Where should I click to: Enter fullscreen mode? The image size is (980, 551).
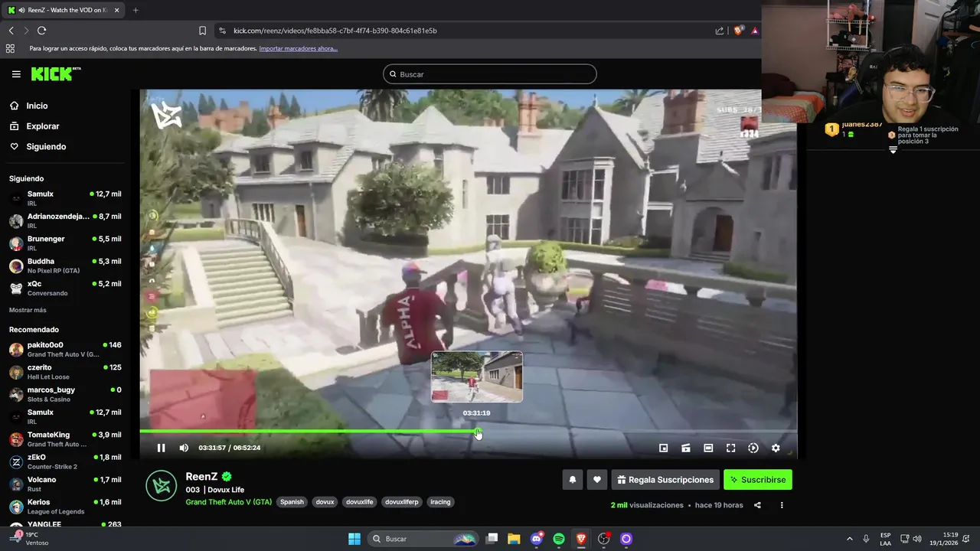(730, 448)
